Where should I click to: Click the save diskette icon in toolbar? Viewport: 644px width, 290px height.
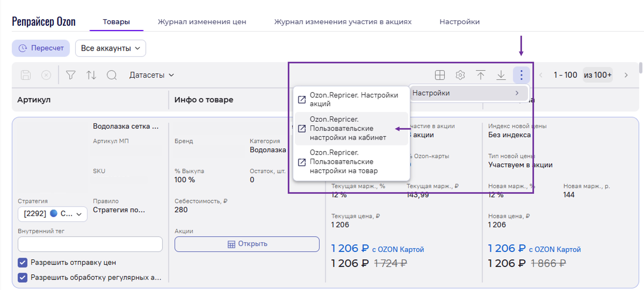coord(25,75)
